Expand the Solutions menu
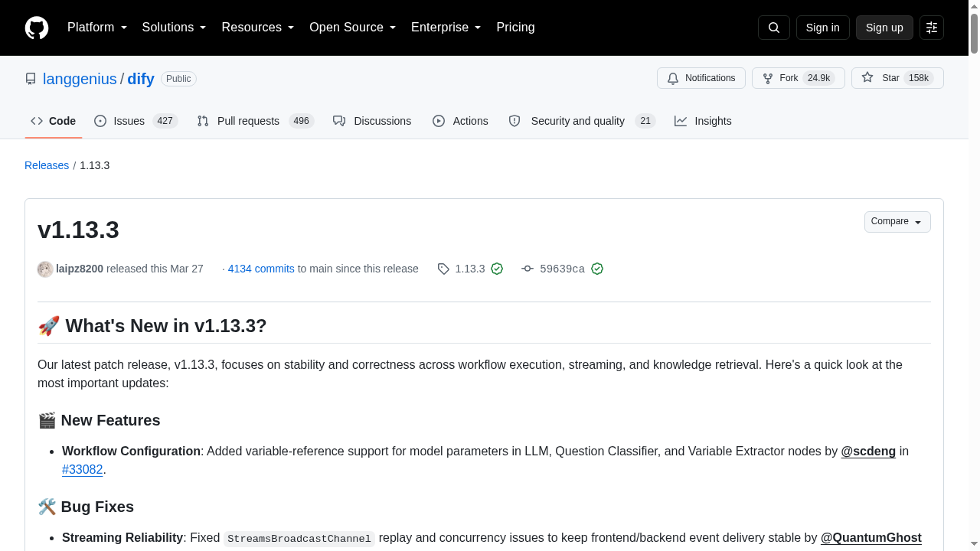The height and width of the screenshot is (551, 980). [175, 28]
